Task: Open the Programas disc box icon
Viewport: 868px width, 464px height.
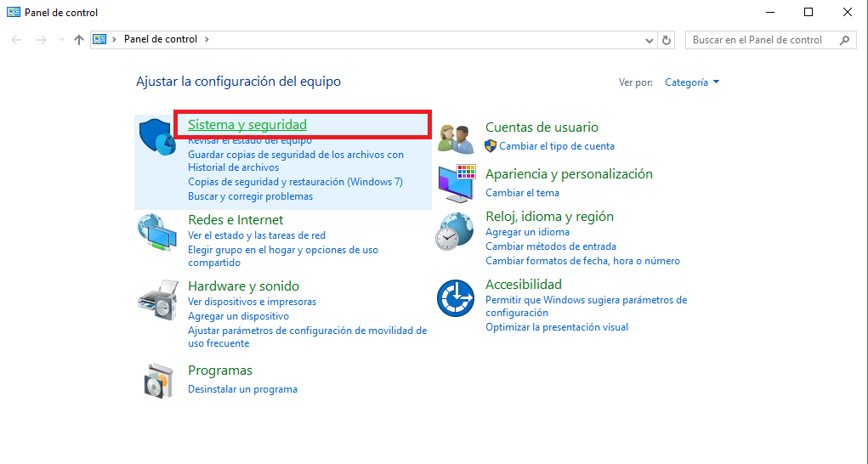Action: [158, 381]
